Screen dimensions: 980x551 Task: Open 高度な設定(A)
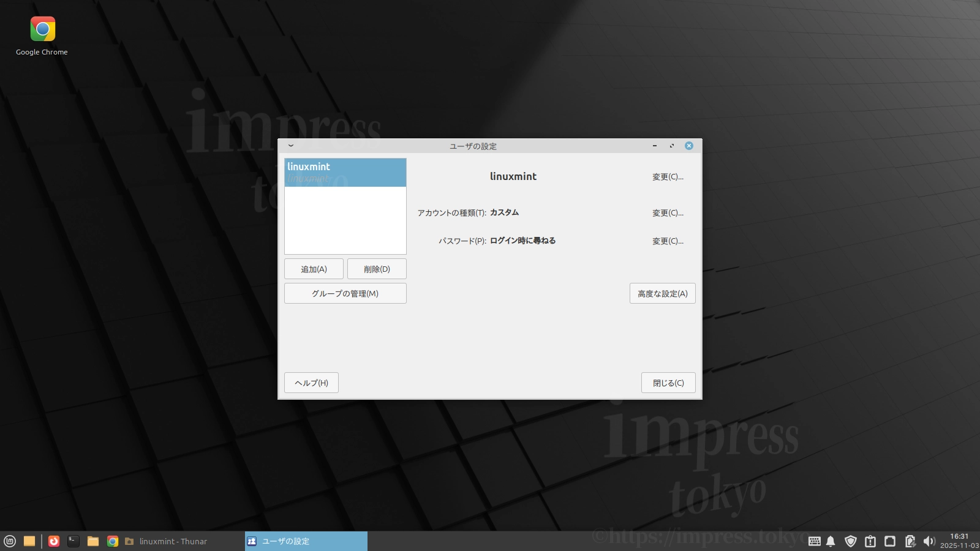[x=663, y=293]
